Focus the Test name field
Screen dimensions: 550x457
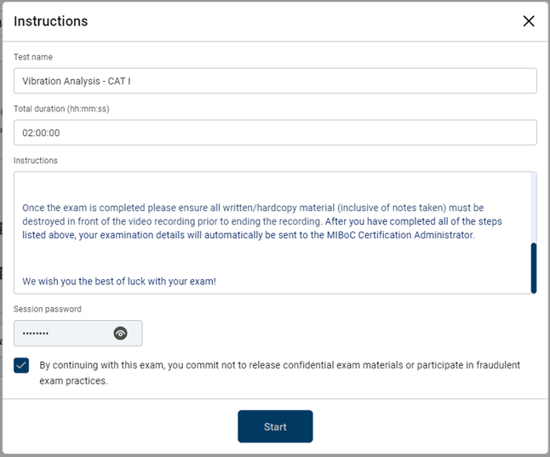pos(275,81)
